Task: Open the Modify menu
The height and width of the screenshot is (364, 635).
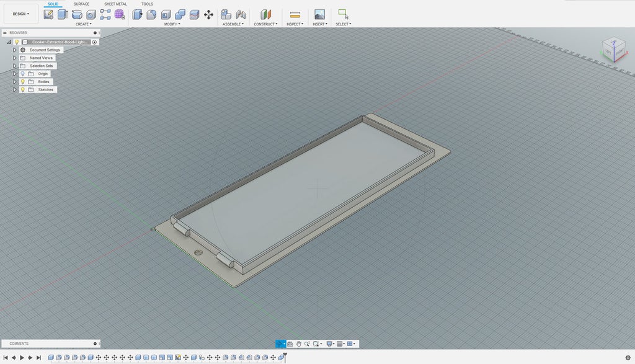Action: [172, 24]
